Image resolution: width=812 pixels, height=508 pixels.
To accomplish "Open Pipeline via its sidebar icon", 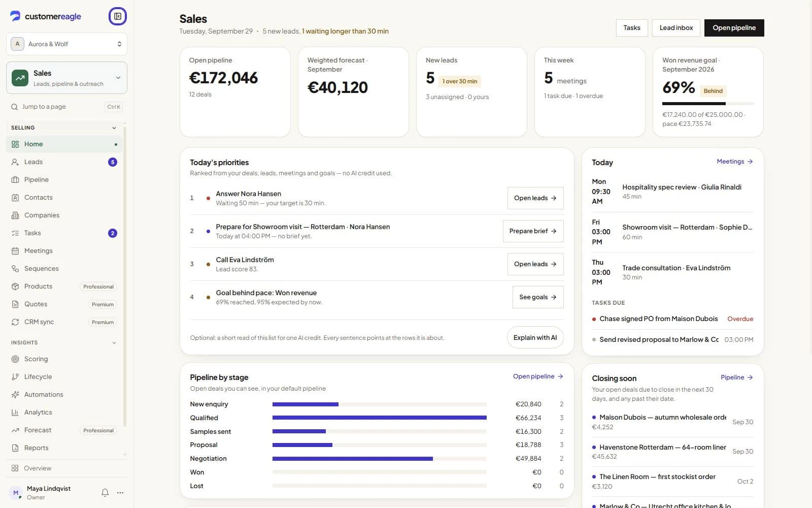I will [x=15, y=180].
